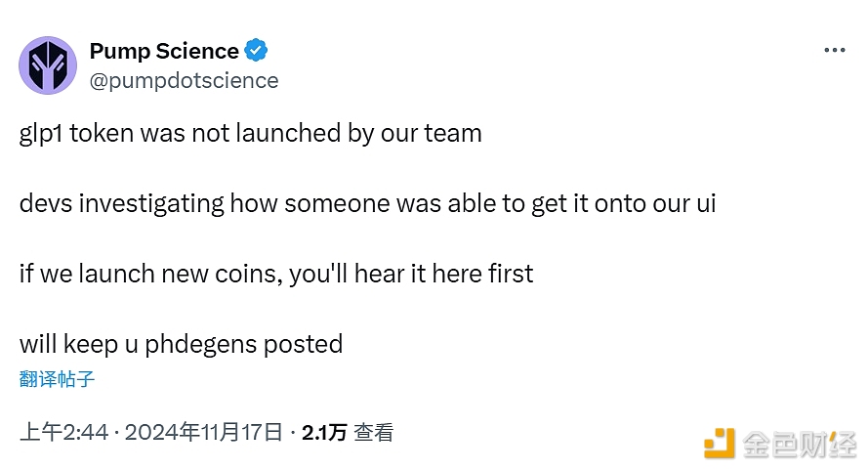
Task: Click the line "glp1 token was not launched"
Action: click(x=250, y=133)
